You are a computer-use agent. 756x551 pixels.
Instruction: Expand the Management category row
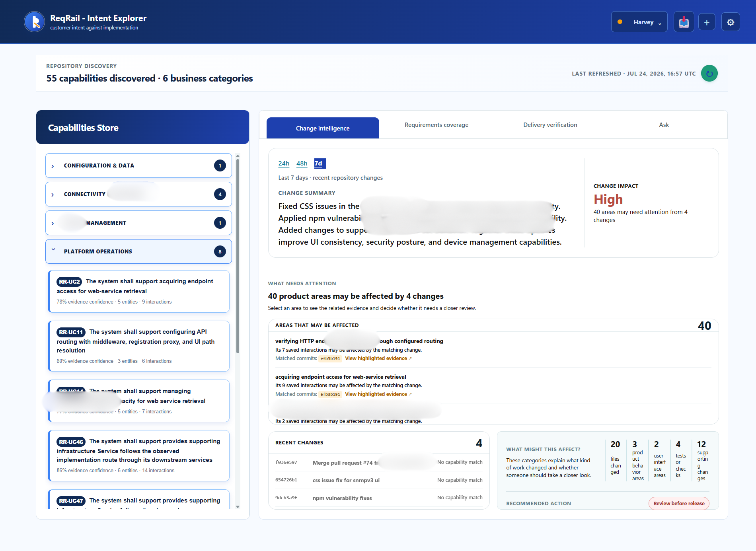pos(138,223)
